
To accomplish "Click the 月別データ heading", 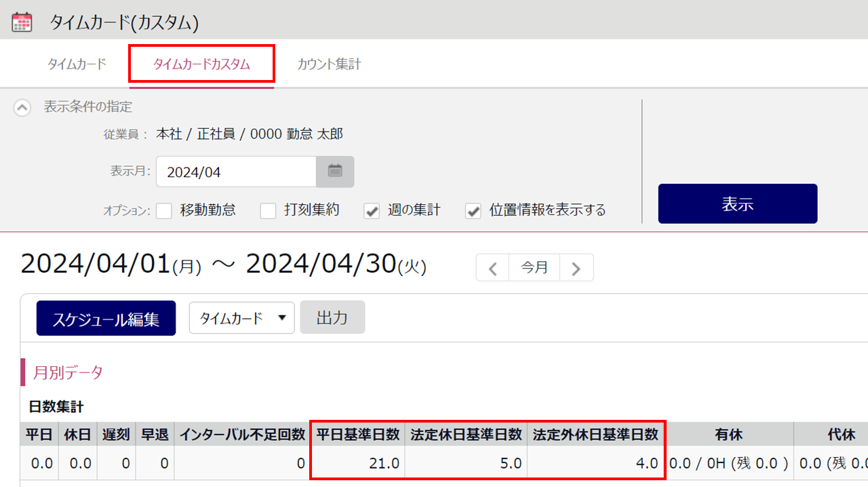I will coord(68,372).
